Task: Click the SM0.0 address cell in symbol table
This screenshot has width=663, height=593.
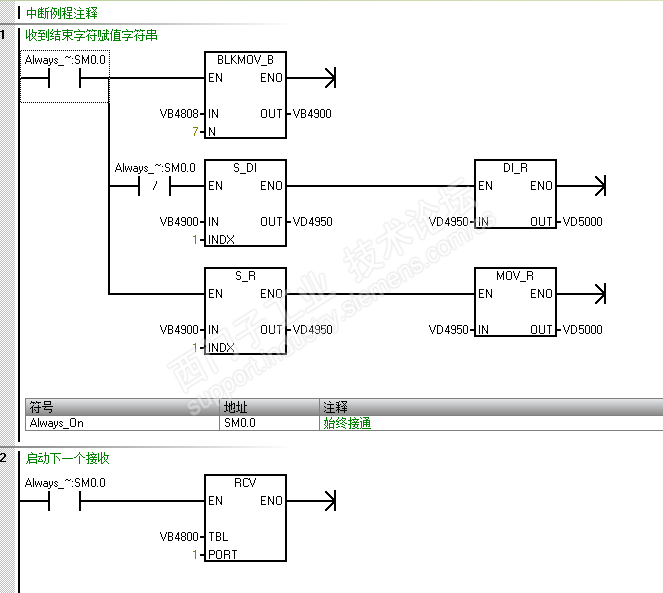Action: click(x=269, y=423)
